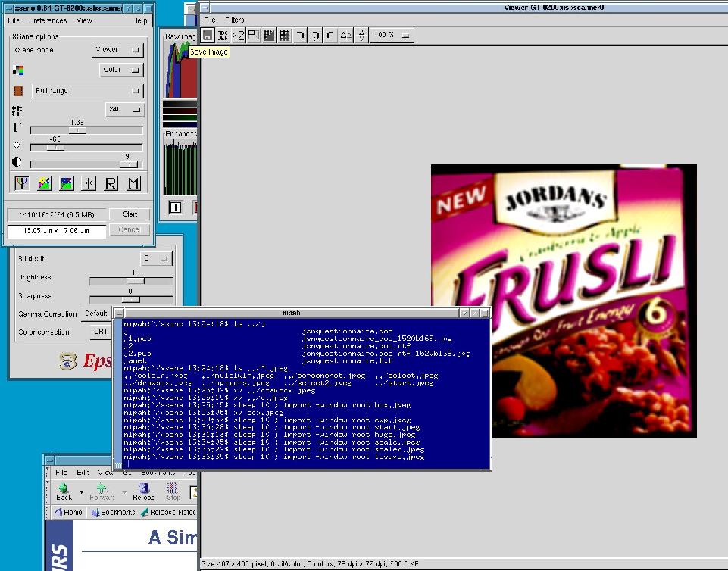This screenshot has width=728, height=571.
Task: Click the Stop button in browser window
Action: 173,491
